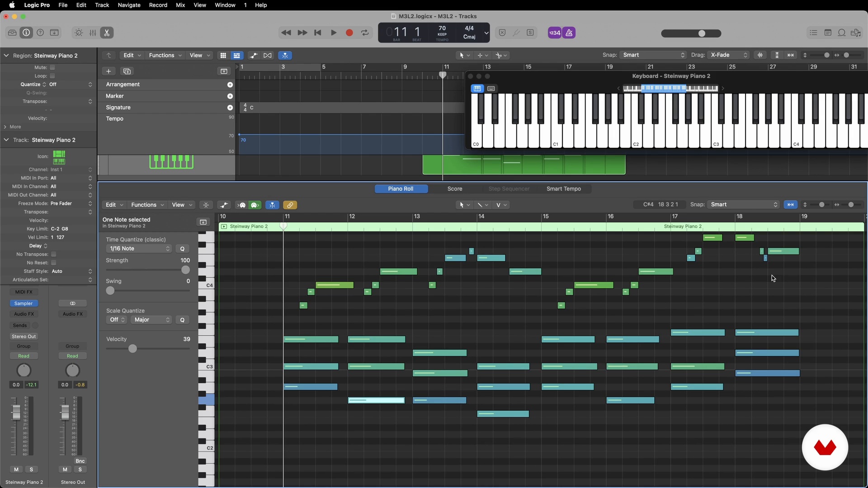Toggle the Mute checkbox for region

[52, 67]
